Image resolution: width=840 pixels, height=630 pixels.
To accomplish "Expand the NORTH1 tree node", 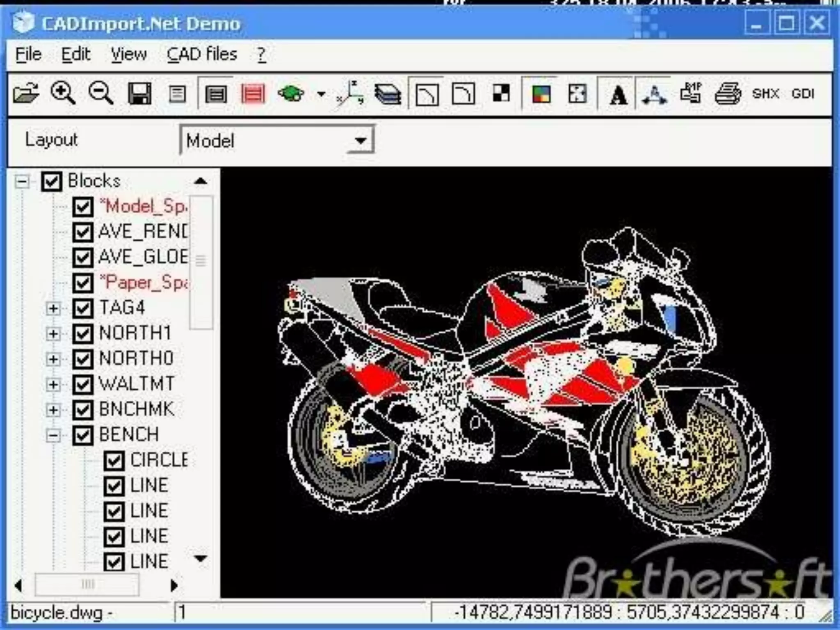I will point(53,333).
